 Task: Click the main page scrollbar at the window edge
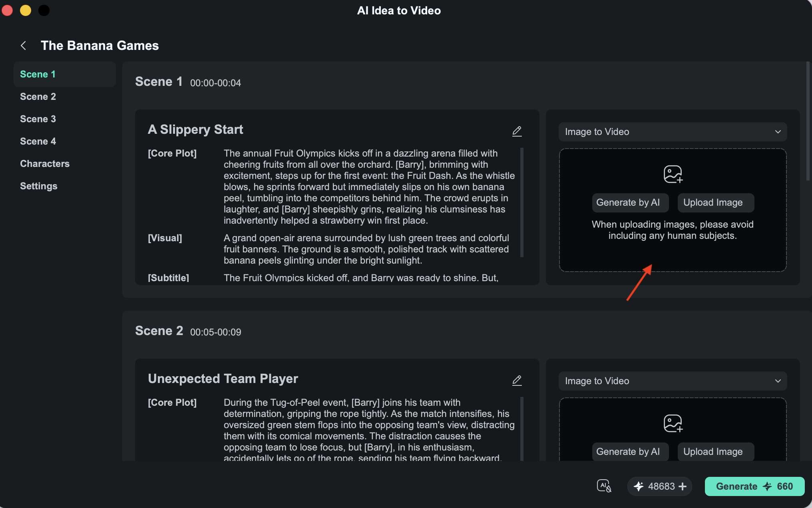[808, 121]
